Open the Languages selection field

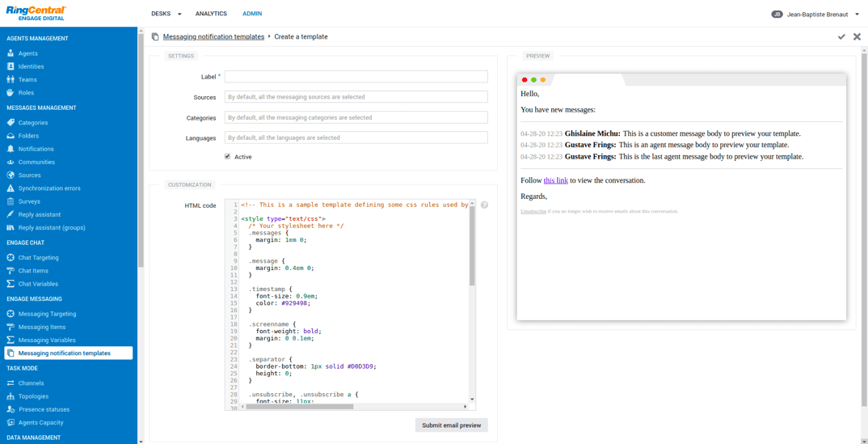[x=356, y=138]
